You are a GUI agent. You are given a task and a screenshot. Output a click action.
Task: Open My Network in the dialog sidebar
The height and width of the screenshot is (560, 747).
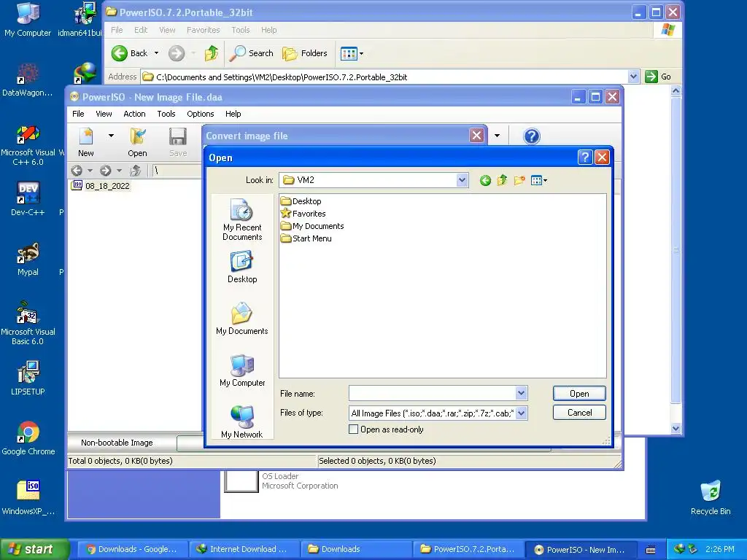(x=242, y=422)
